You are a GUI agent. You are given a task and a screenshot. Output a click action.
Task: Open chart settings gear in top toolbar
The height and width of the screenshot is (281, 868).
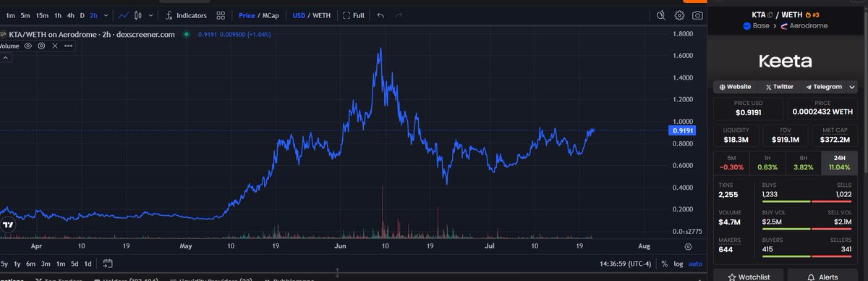click(680, 14)
